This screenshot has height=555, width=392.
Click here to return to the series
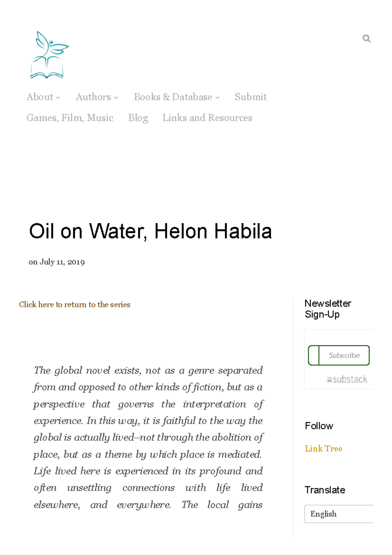pyautogui.click(x=74, y=305)
